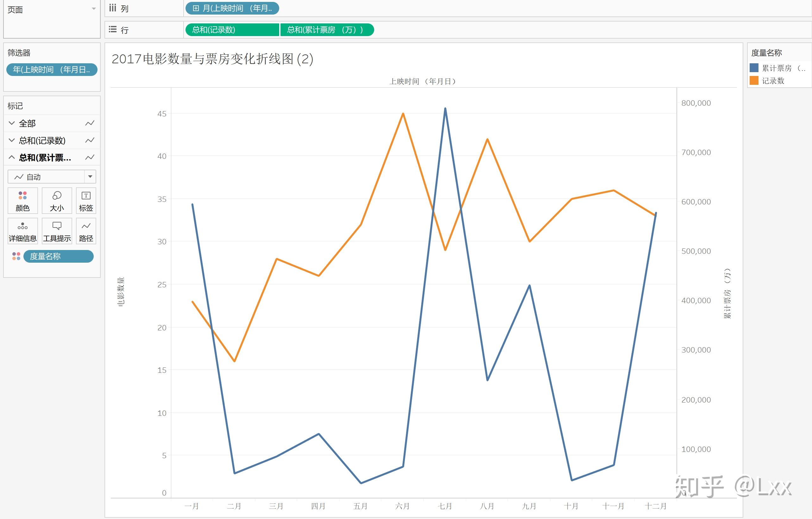Select the 总和(记录数) pill on rows shelf

pos(232,30)
